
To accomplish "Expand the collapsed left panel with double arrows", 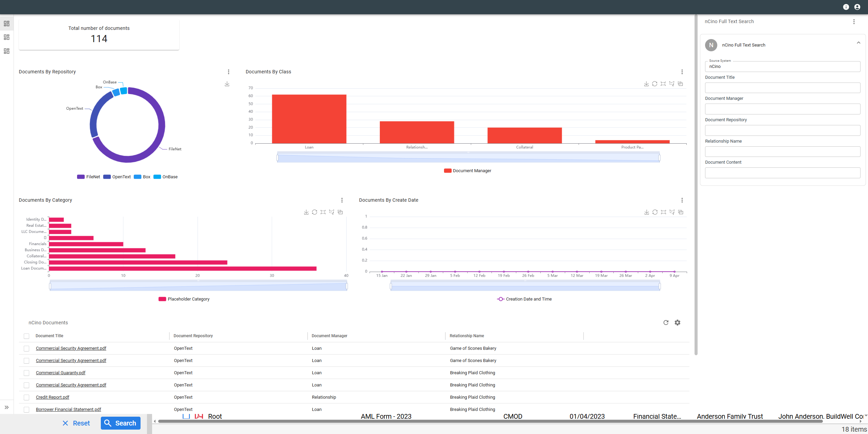I will click(7, 407).
